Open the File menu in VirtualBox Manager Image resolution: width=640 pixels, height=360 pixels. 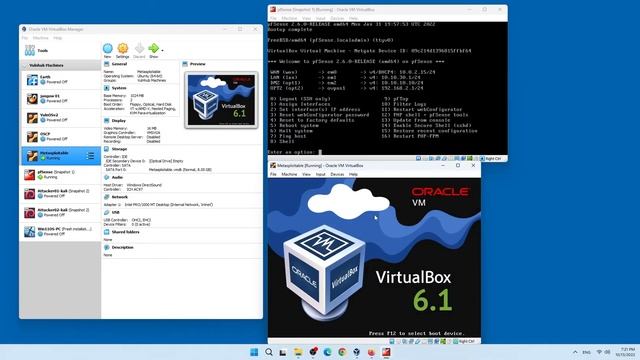pyautogui.click(x=25, y=38)
